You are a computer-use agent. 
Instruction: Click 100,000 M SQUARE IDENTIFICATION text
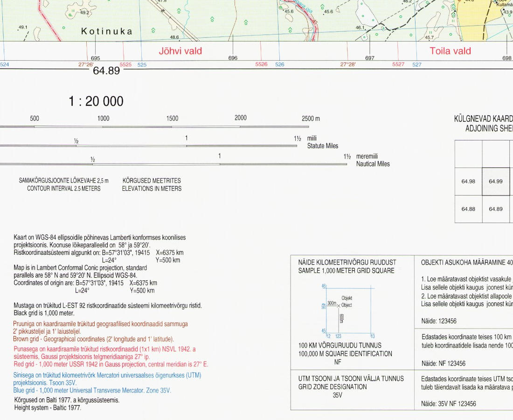[x=345, y=354]
